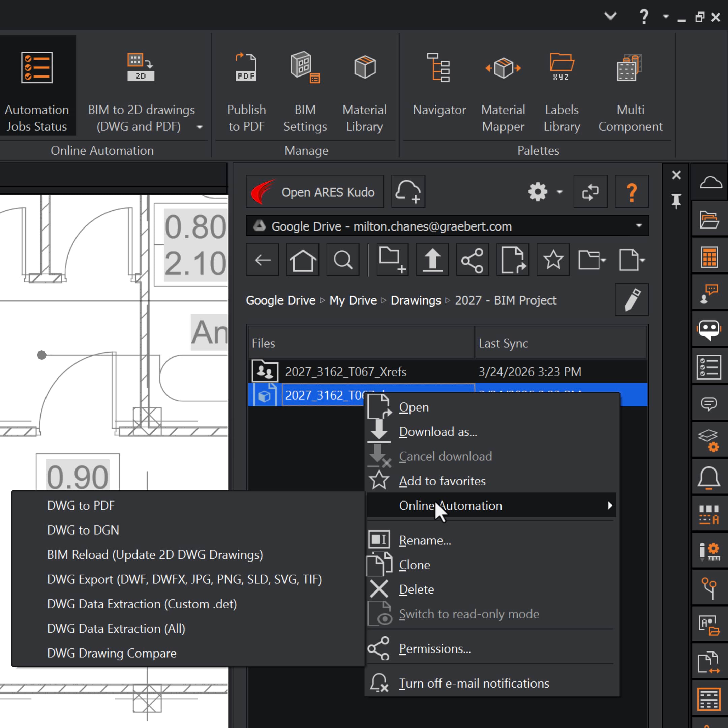Choose DWG Drawing Compare option
The height and width of the screenshot is (728, 728).
tap(112, 653)
